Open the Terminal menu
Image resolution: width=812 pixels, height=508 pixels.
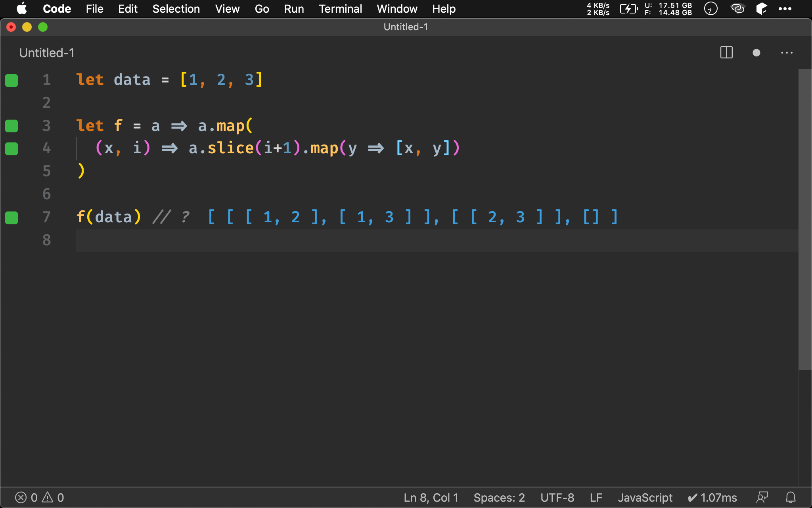click(340, 9)
